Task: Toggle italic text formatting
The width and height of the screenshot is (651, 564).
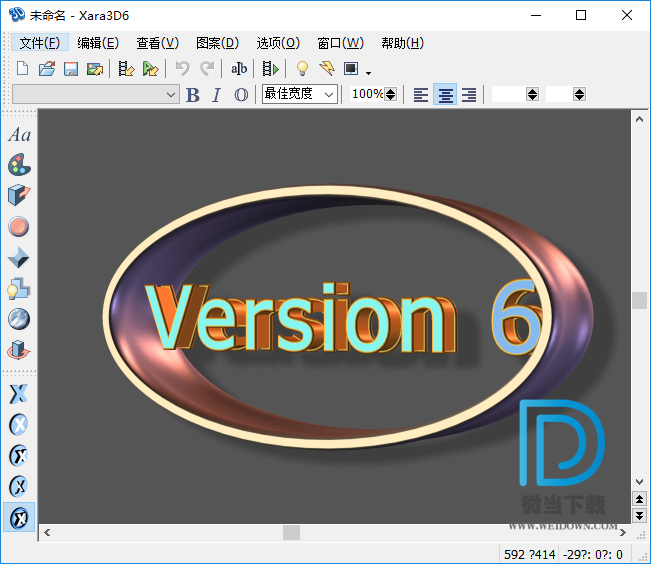Action: pyautogui.click(x=216, y=95)
